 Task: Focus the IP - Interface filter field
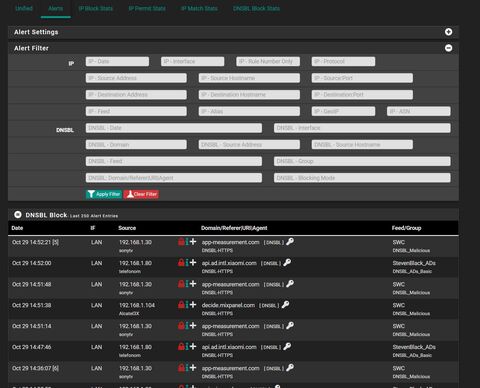(193, 61)
